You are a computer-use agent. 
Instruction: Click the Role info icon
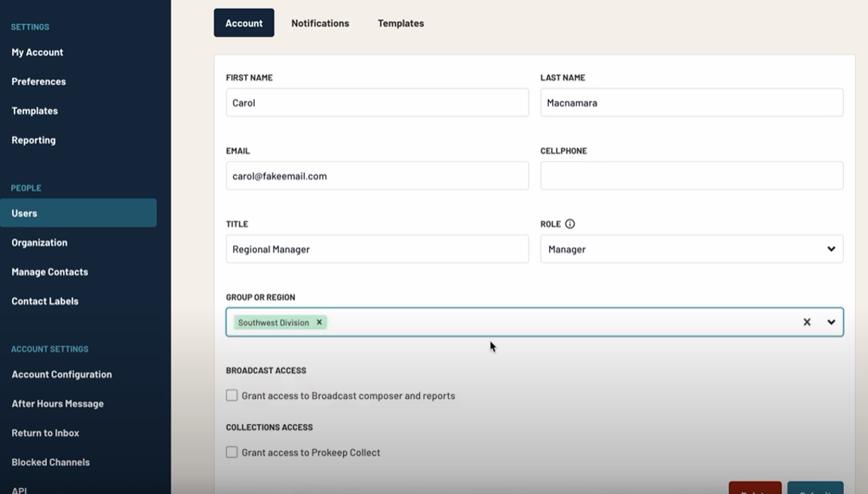pos(569,223)
